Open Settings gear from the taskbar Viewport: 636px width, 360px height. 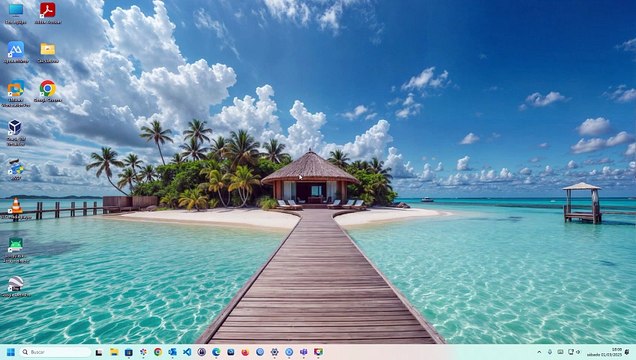click(275, 352)
